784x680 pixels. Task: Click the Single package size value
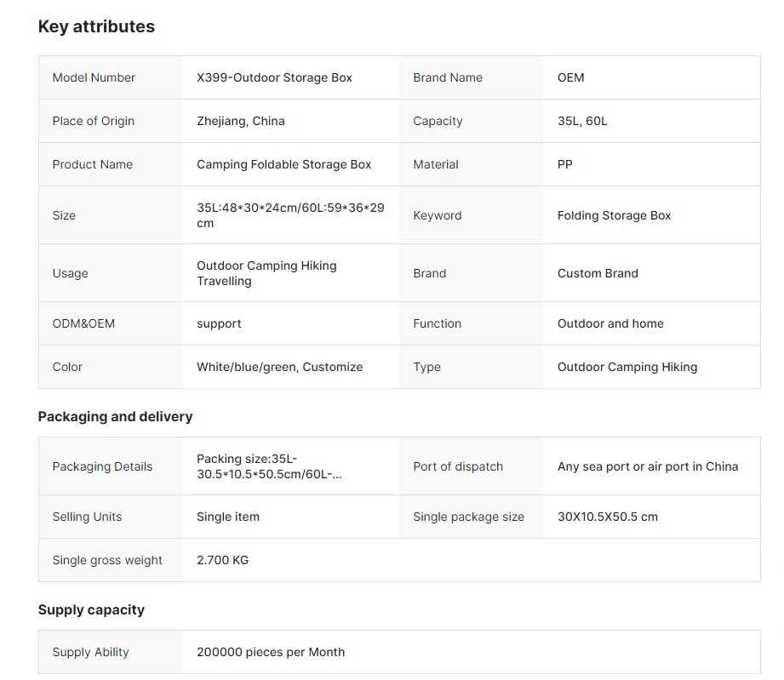607,517
